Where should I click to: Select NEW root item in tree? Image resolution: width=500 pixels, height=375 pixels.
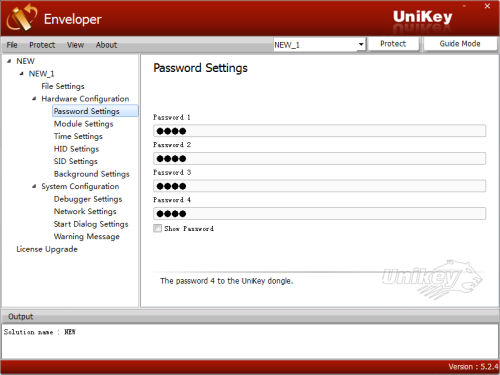[25, 61]
